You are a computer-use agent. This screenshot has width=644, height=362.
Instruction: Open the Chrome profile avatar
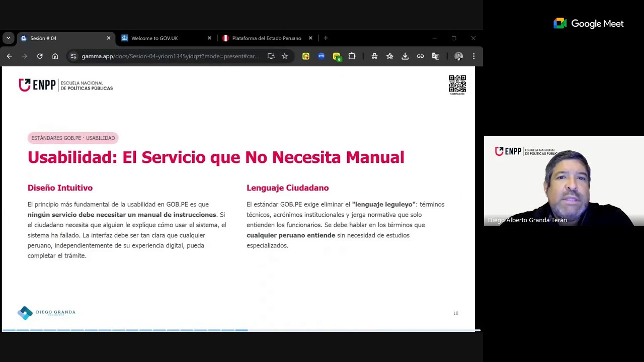point(458,56)
